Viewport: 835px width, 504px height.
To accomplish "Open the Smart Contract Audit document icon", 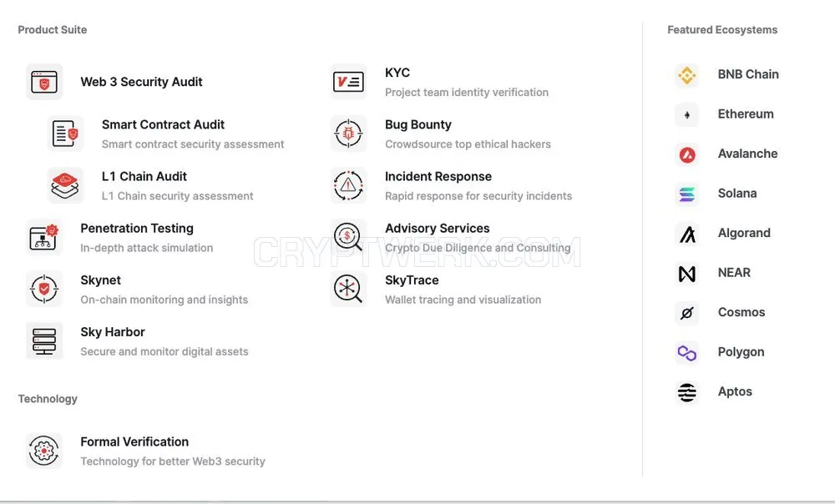I will pyautogui.click(x=65, y=134).
